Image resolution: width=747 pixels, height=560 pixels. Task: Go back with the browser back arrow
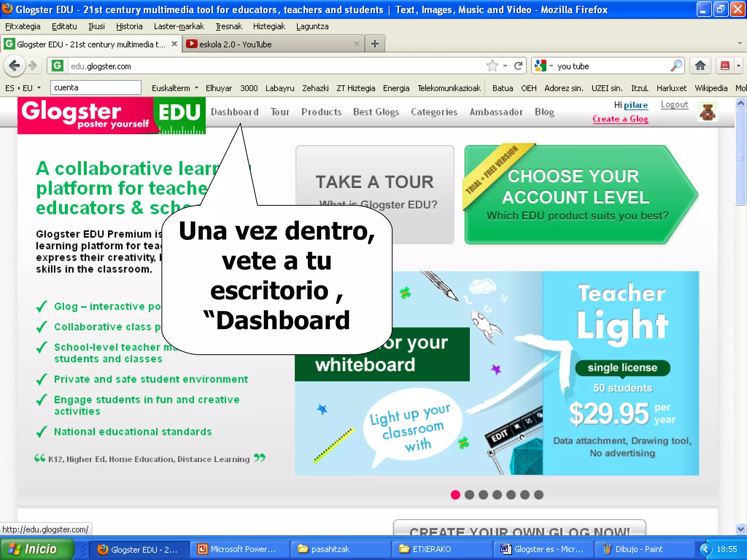coord(15,66)
